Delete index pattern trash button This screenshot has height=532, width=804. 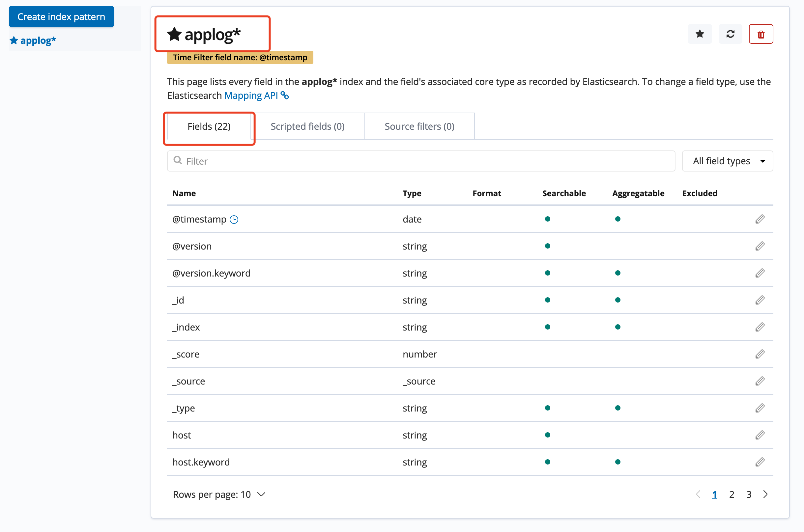point(761,34)
